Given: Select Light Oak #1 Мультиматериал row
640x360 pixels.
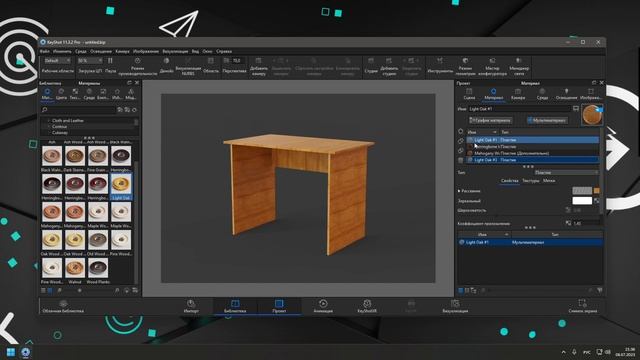Looking at the screenshot, I should click(530, 242).
